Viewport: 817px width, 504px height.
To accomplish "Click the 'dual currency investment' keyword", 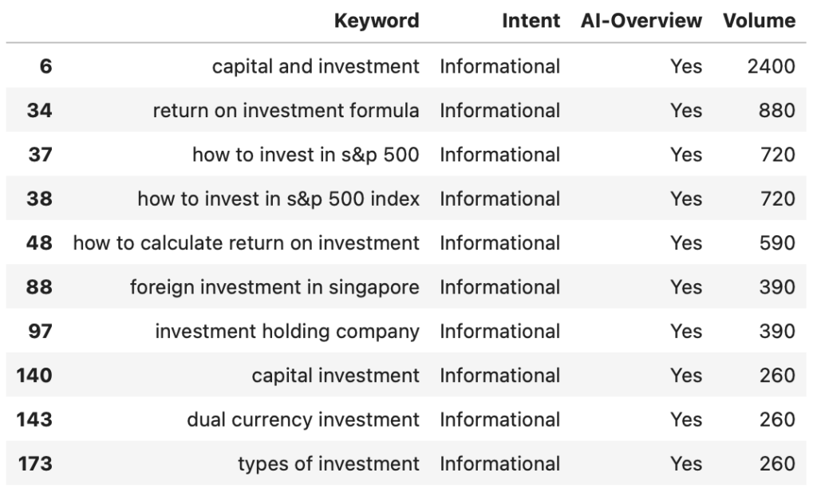I will [303, 419].
